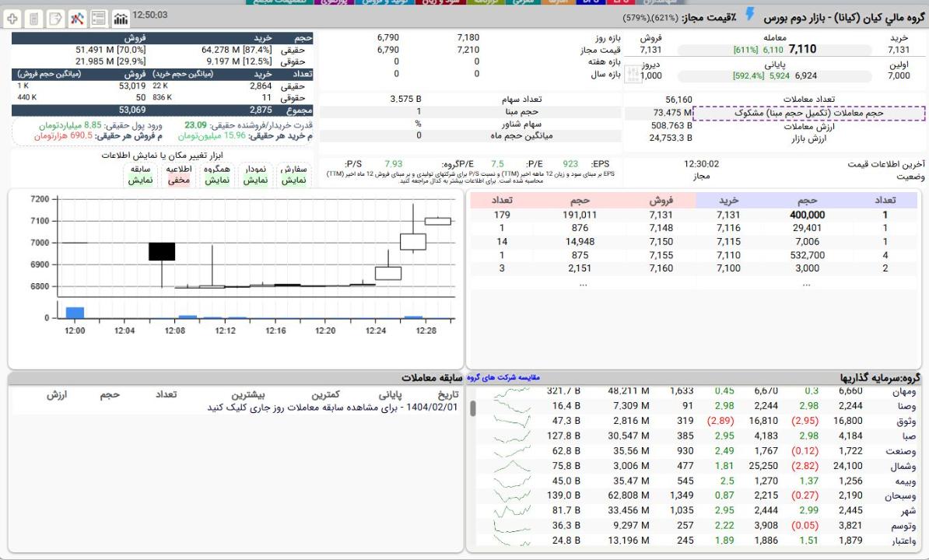
Task: Click the plus icon in the top toolbar
Action: (12, 17)
